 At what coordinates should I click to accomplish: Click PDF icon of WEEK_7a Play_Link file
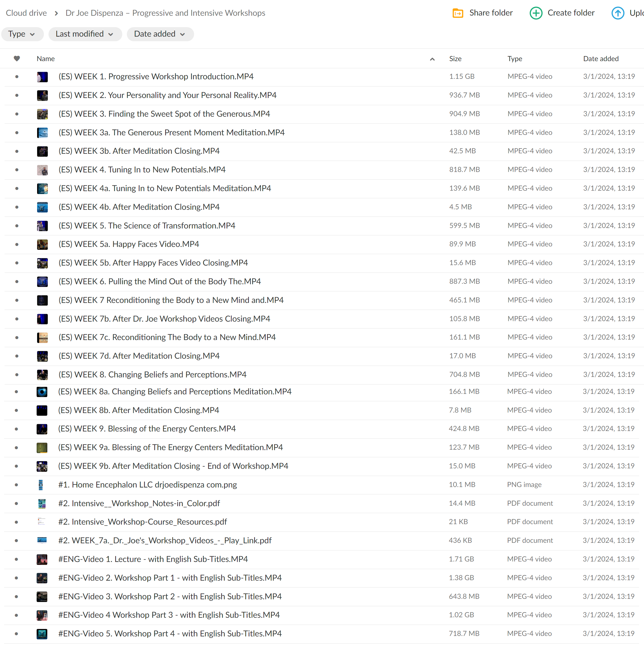tap(42, 540)
